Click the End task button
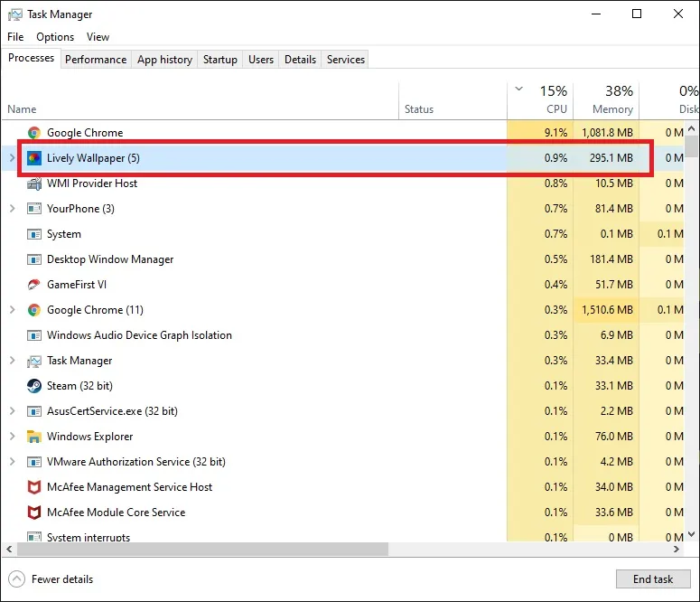The image size is (700, 602). click(x=653, y=579)
